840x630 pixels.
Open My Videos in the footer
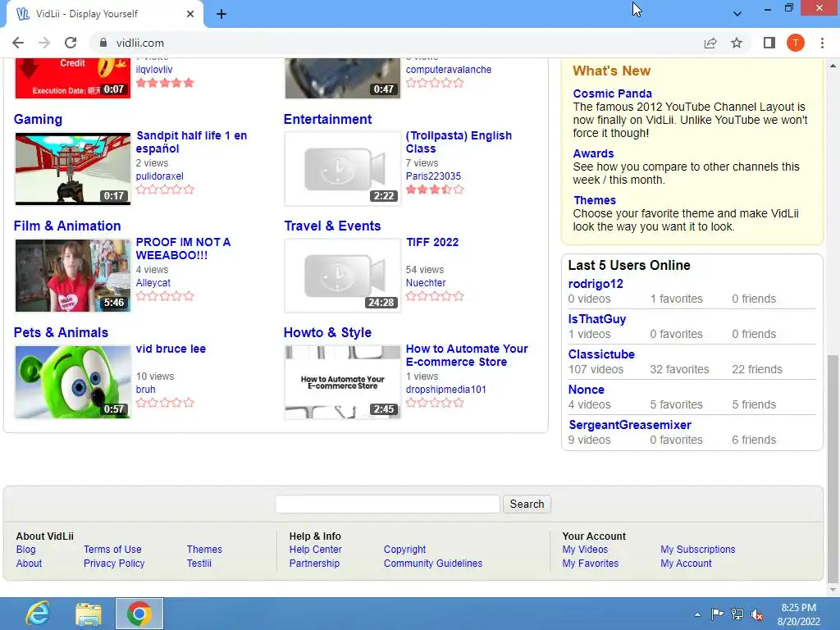(x=585, y=549)
